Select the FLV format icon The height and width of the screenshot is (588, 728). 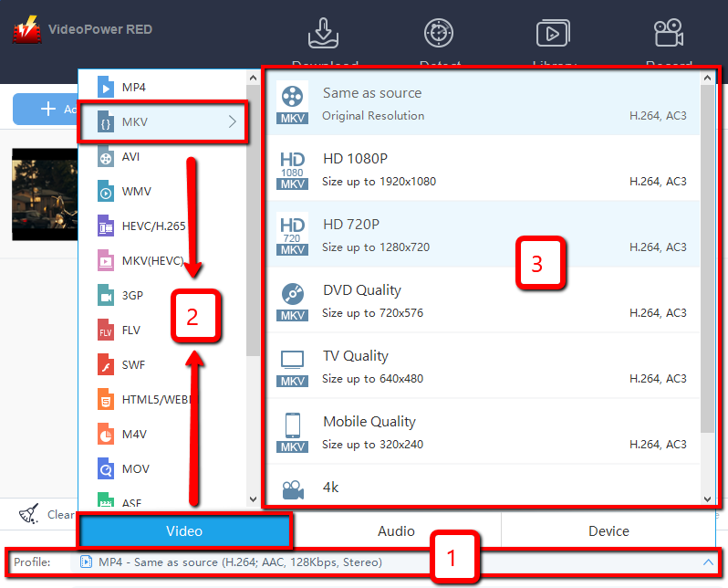[x=107, y=331]
